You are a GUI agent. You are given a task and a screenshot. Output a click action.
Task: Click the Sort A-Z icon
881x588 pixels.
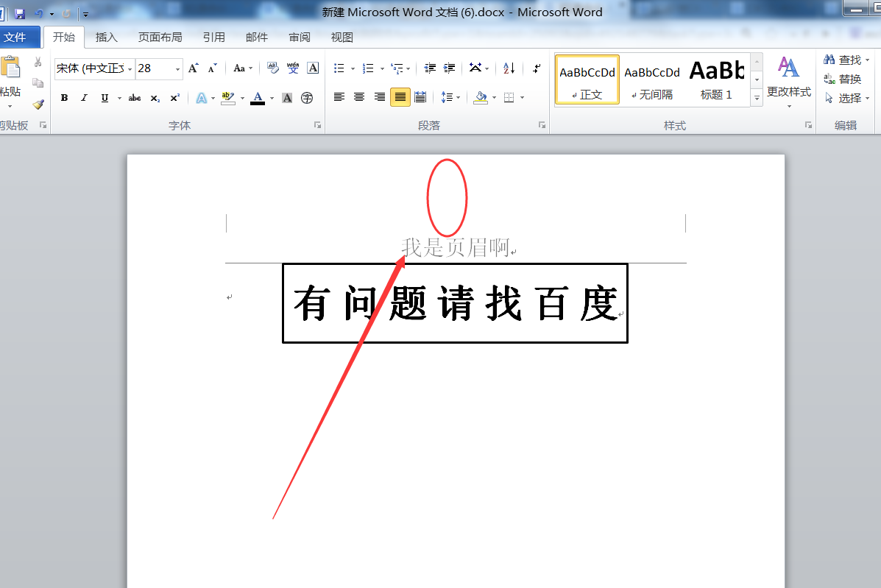coord(509,68)
